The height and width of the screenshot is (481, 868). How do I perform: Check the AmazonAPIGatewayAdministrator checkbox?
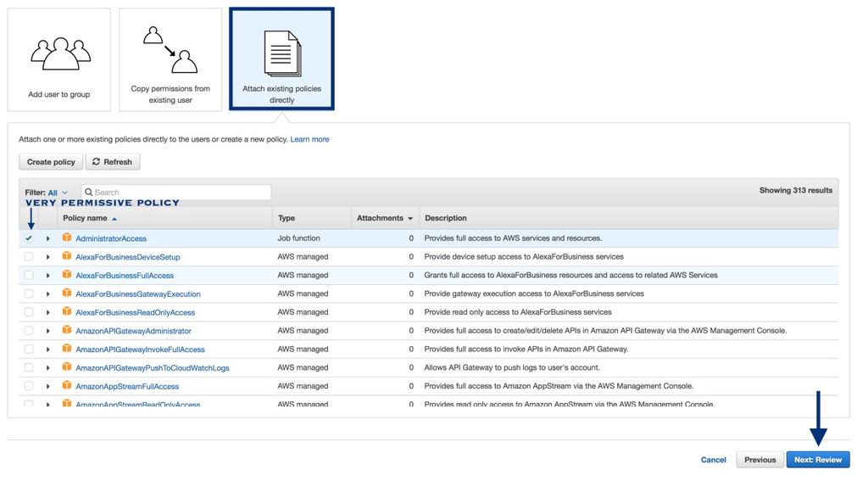coord(29,331)
